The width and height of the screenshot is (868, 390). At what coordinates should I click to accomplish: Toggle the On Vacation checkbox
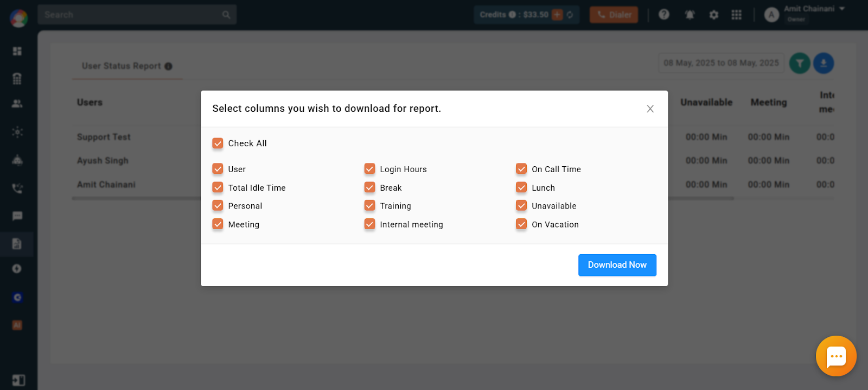pyautogui.click(x=521, y=224)
